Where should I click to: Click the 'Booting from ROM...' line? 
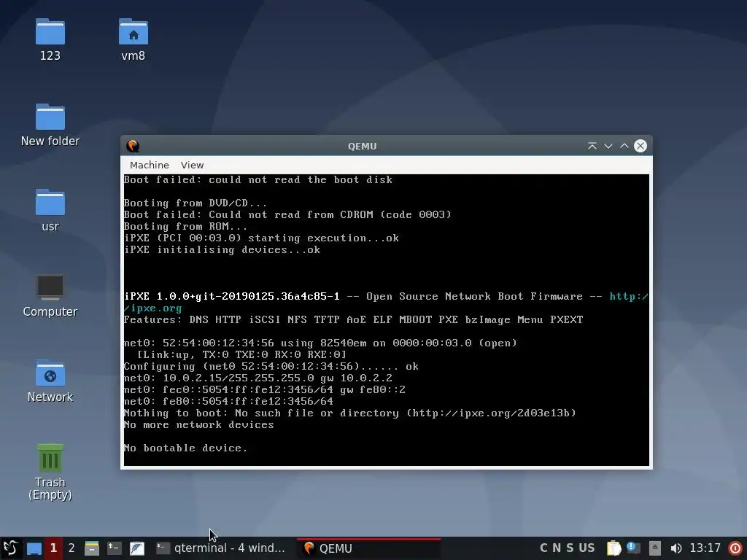point(186,226)
